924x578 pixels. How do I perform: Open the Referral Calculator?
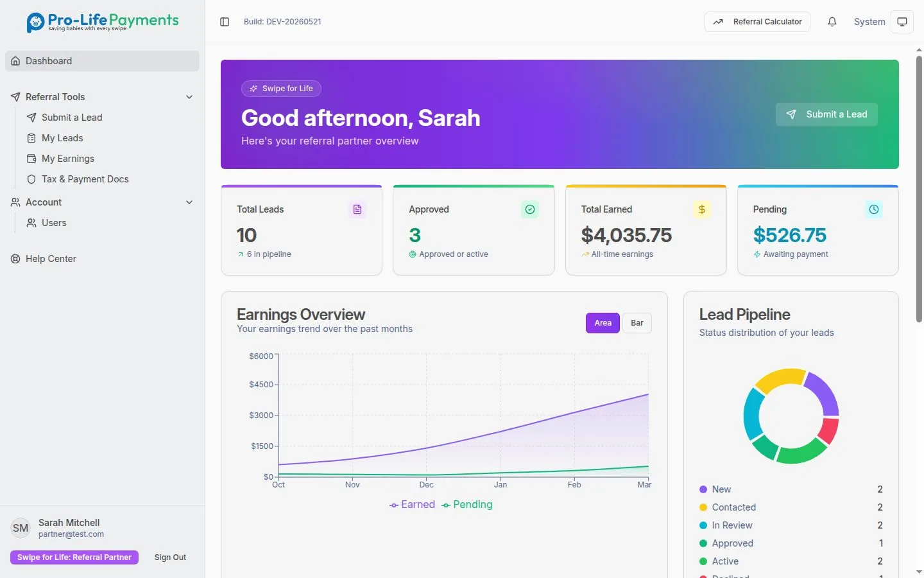(x=757, y=22)
